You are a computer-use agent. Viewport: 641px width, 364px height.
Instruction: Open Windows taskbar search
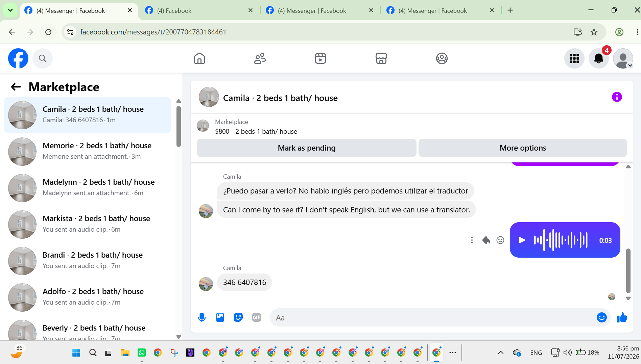click(93, 353)
